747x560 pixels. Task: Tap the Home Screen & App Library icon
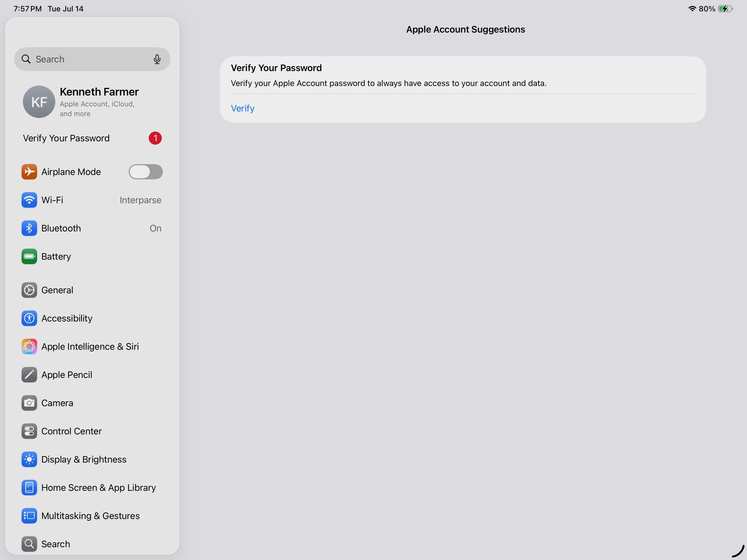tap(29, 488)
